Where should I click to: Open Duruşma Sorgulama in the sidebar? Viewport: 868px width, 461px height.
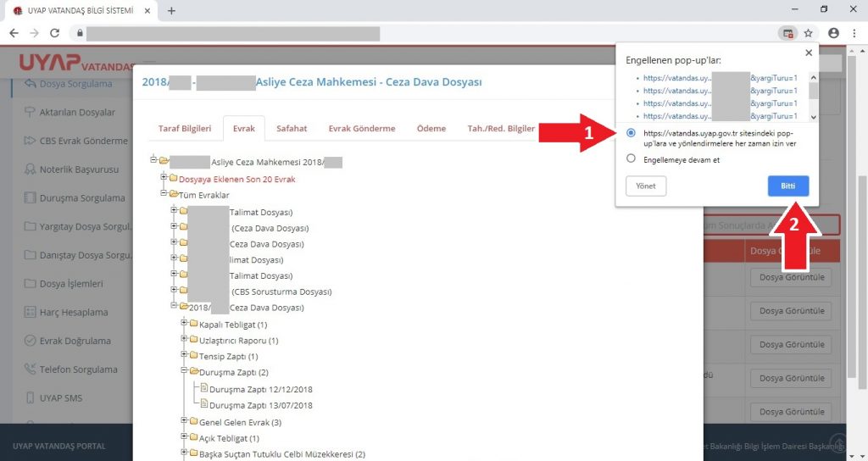[x=81, y=197]
